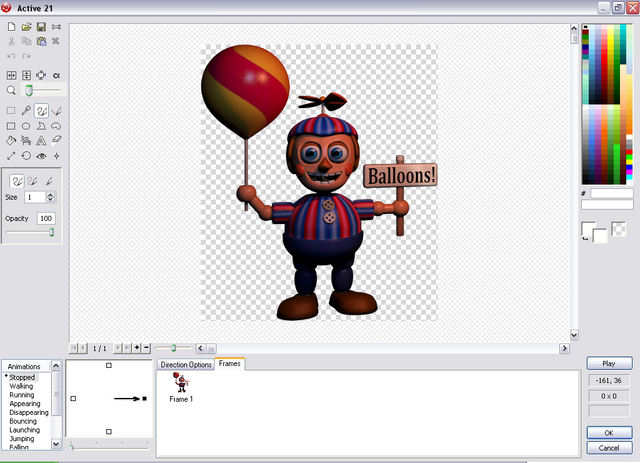
Task: Click the Rotate tool icon
Action: pos(26,156)
